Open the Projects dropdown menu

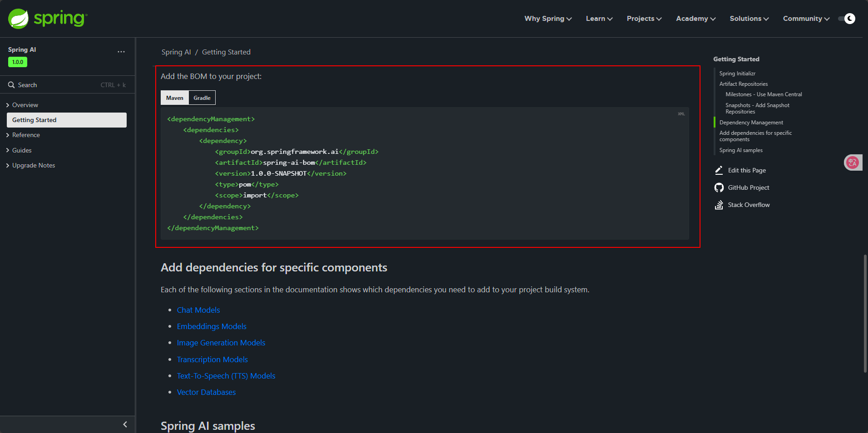tap(644, 19)
